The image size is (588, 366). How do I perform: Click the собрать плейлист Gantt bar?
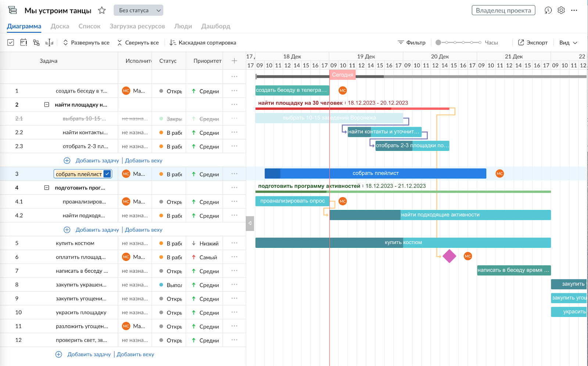375,174
